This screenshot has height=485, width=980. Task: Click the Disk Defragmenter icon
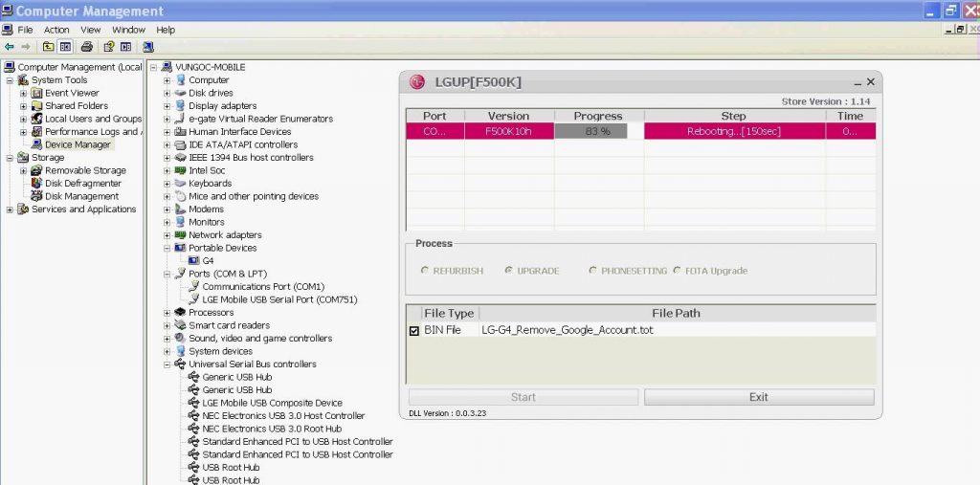coord(37,184)
